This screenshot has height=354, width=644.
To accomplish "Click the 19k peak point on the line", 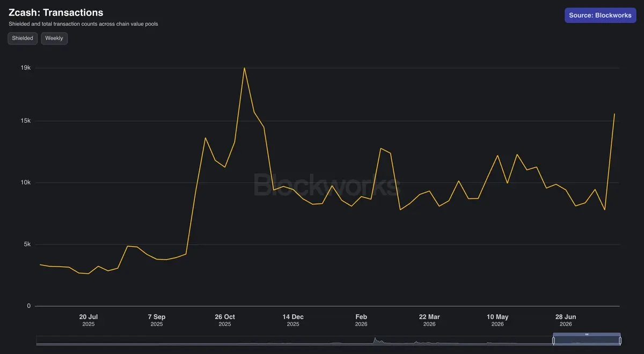I will pos(244,68).
